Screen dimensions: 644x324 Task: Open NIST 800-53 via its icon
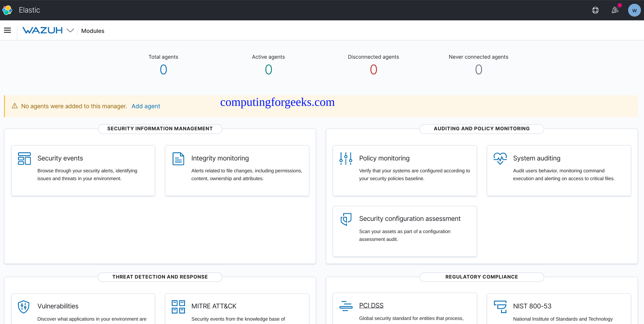500,306
